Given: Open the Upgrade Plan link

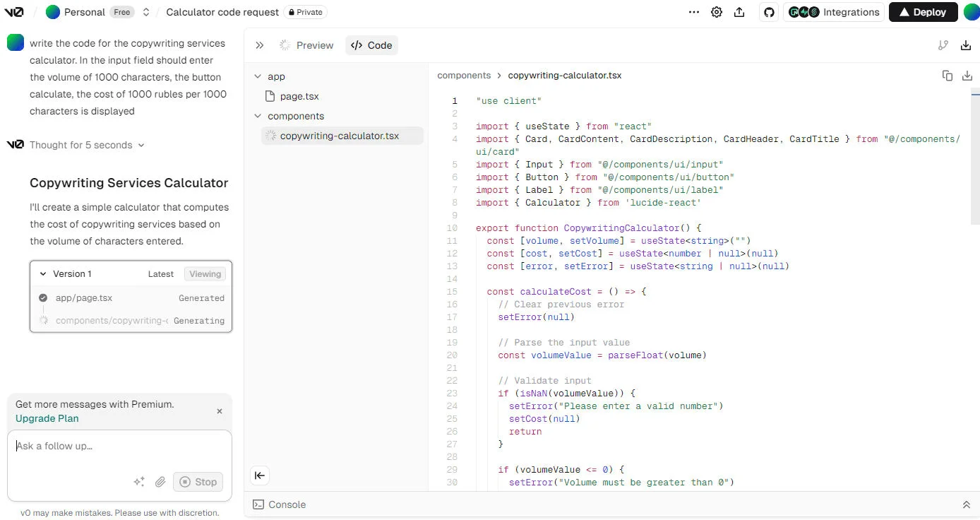Looking at the screenshot, I should (47, 418).
